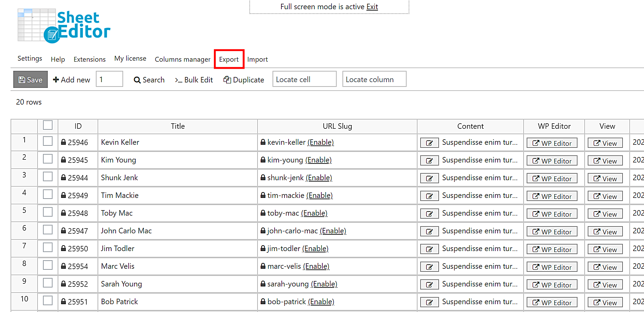644x312 pixels.
Task: Click the Duplicate toolbar tool
Action: (x=244, y=80)
